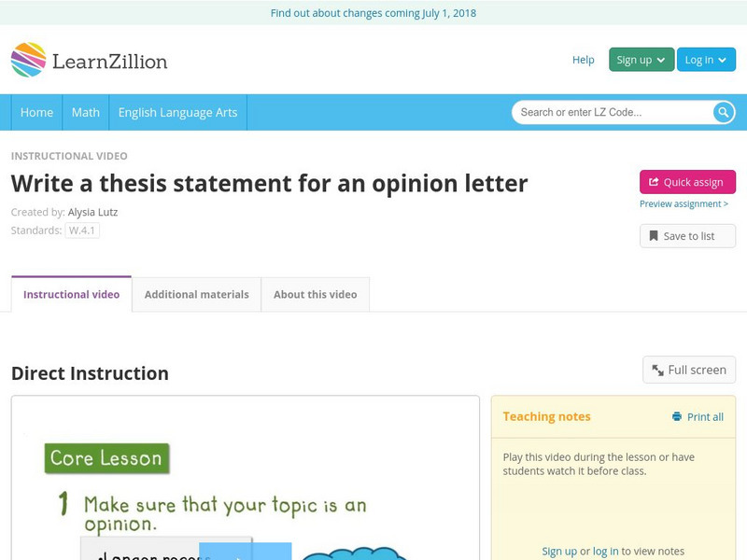Switch to the About this video tab
Viewport: 747px width, 560px height.
point(315,294)
